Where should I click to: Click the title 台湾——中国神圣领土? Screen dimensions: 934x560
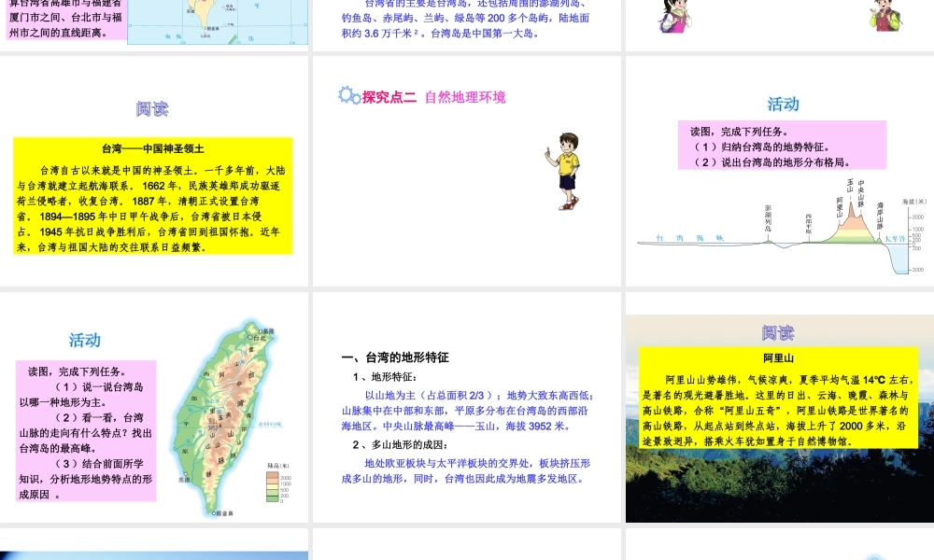point(152,148)
